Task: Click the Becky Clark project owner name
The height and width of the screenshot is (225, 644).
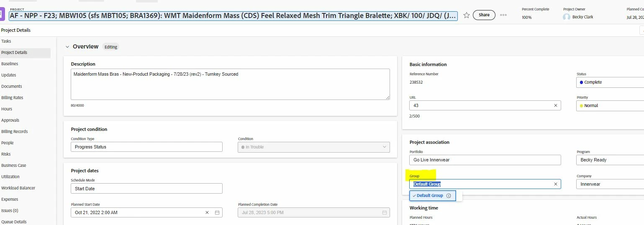Action: pos(582,17)
